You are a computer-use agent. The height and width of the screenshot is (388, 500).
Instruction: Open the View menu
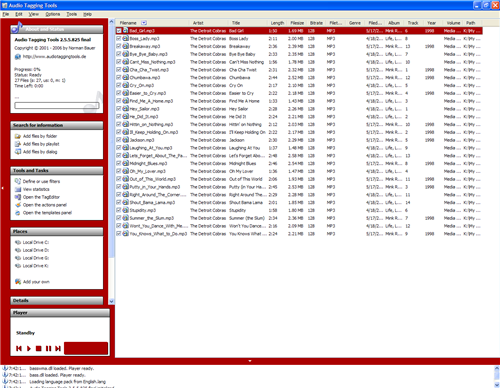pos(33,14)
